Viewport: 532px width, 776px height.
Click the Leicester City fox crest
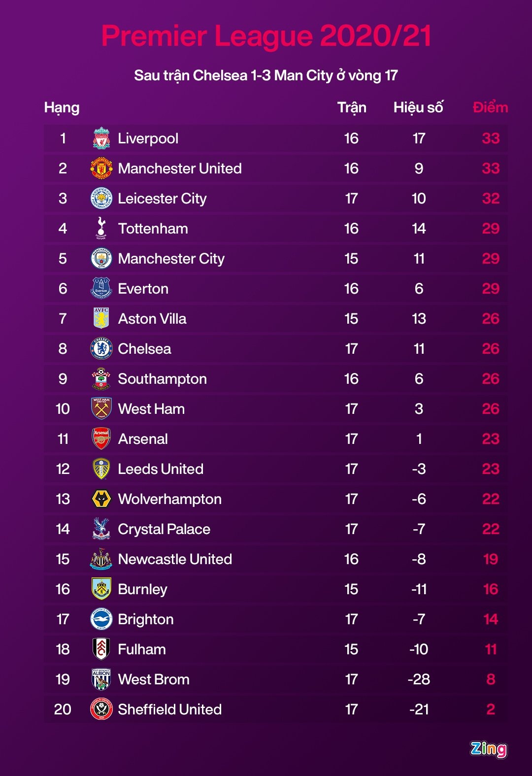pos(101,199)
